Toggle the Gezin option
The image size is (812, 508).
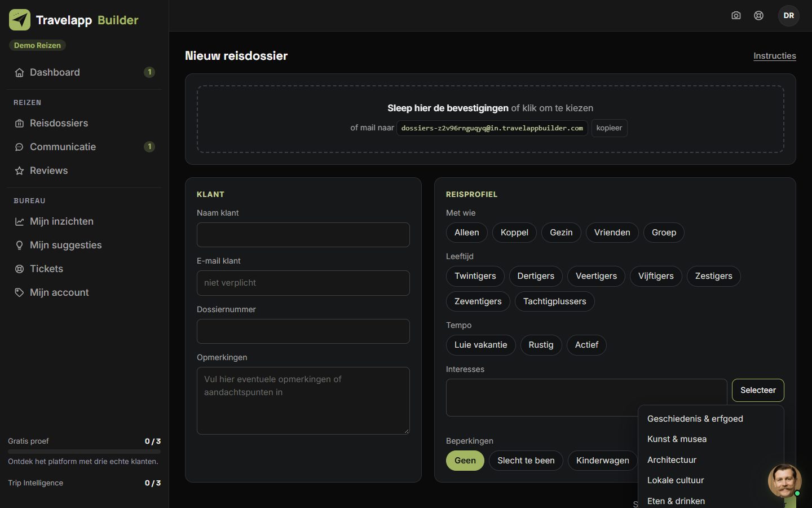coord(561,233)
